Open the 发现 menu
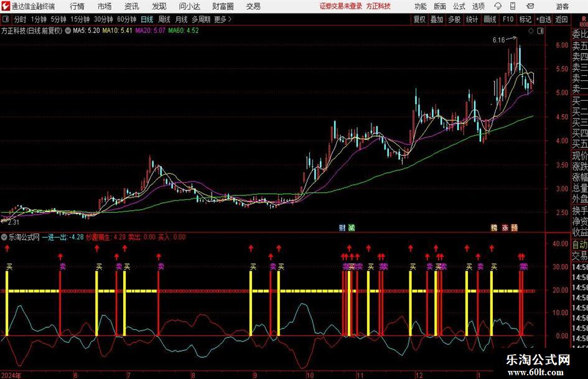 (x=159, y=6)
